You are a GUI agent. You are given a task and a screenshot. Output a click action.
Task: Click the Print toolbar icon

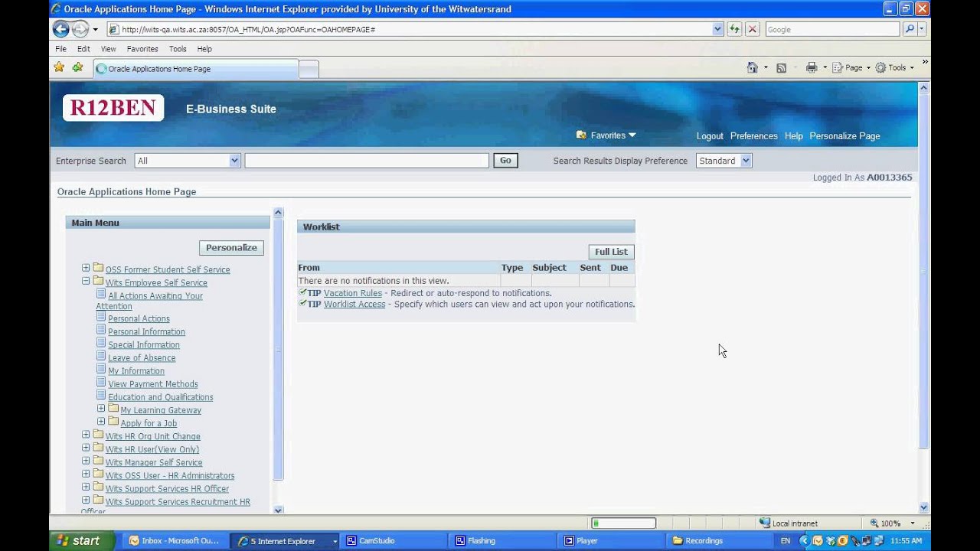coord(812,67)
